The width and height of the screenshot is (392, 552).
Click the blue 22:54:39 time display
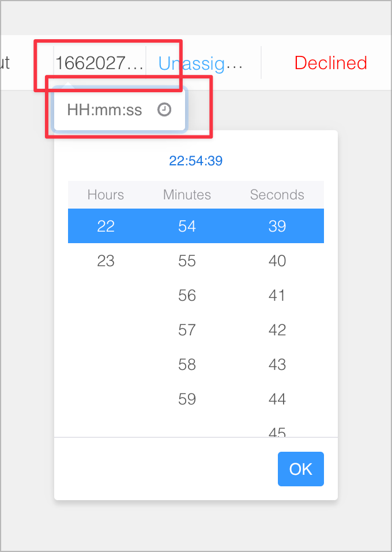pos(195,161)
